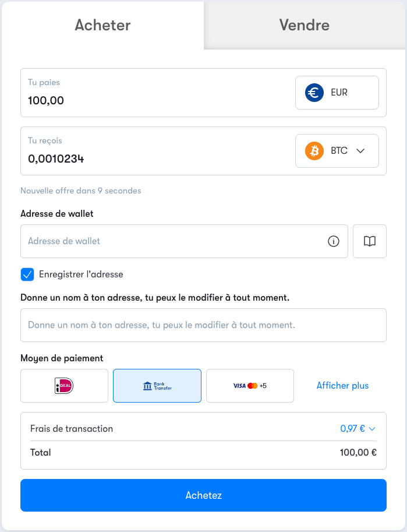Open the BTC cryptocurrency dropdown

pyautogui.click(x=337, y=151)
